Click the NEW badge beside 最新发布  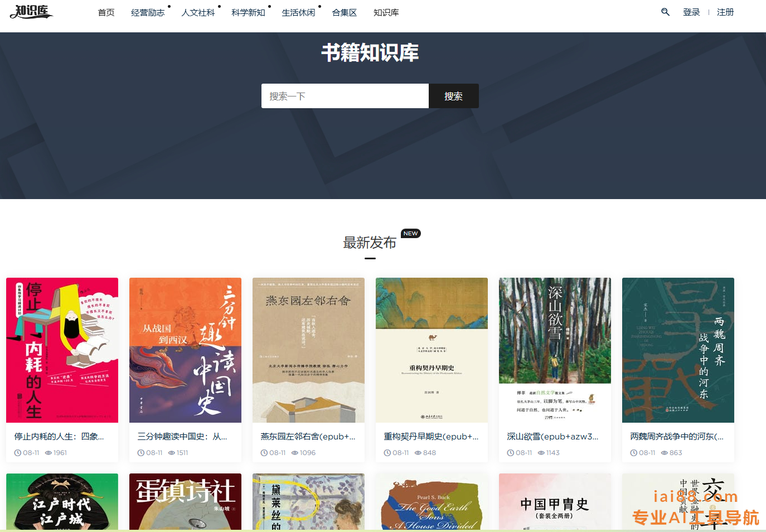pyautogui.click(x=411, y=234)
